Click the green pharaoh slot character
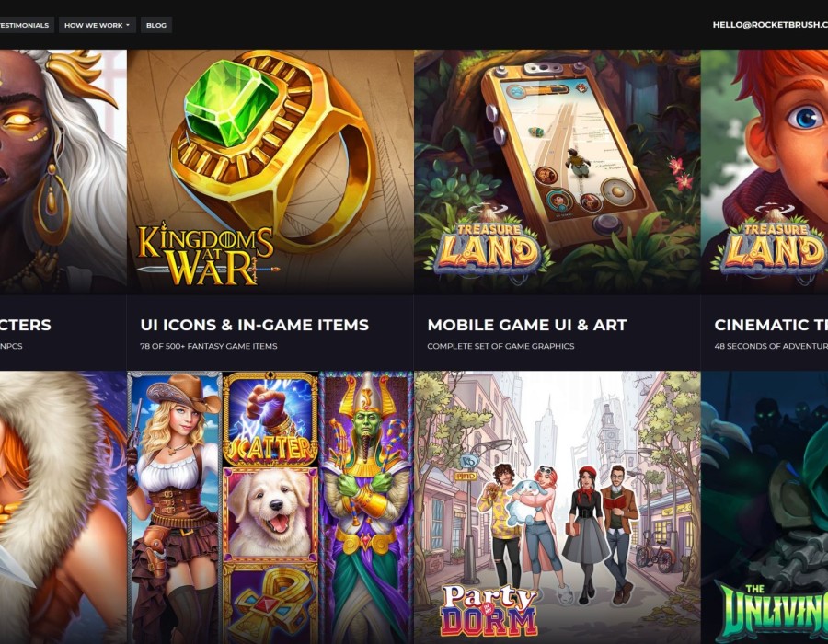Viewport: 828px width, 644px height. click(x=366, y=508)
